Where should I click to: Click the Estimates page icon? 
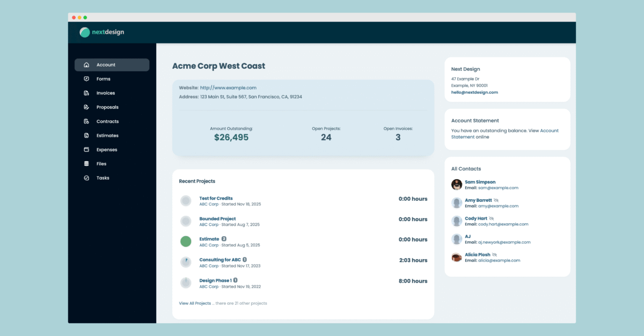[86, 135]
